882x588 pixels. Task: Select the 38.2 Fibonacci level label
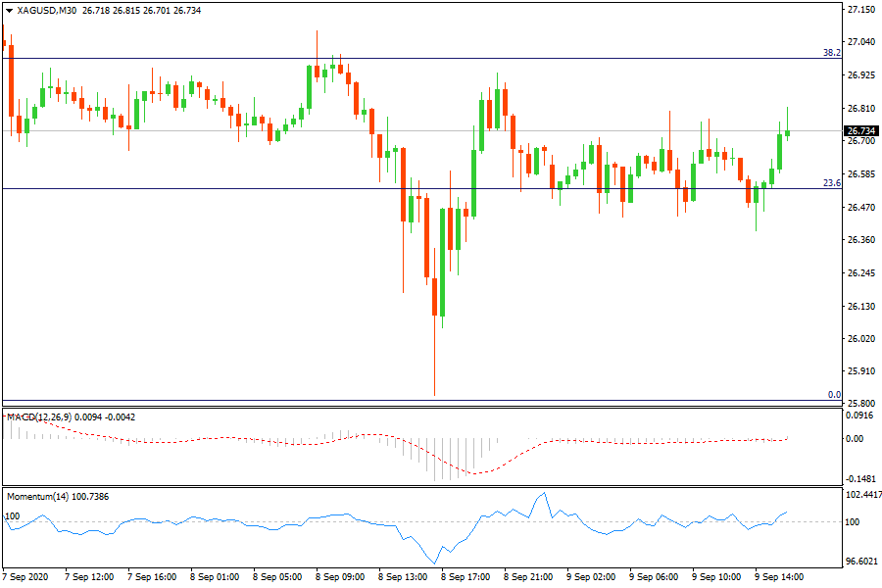(831, 53)
